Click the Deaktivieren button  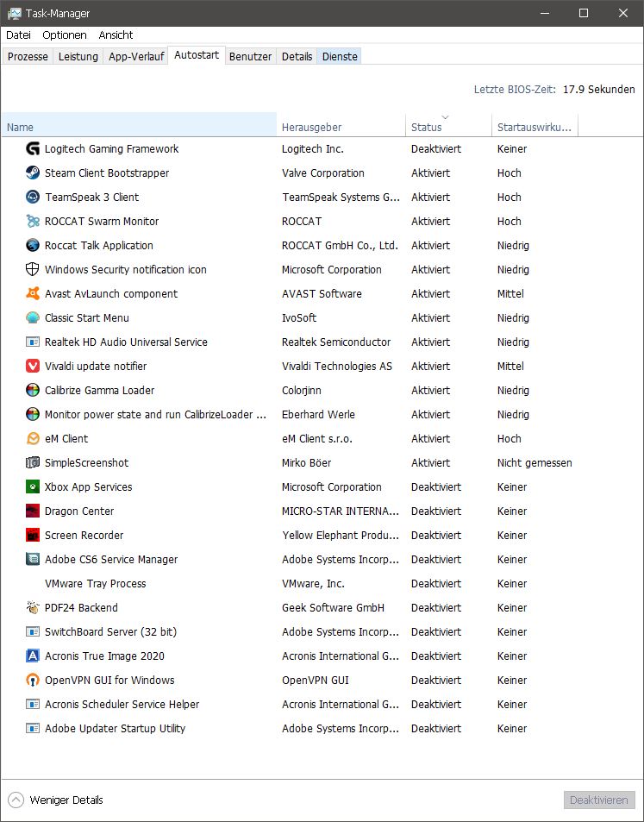click(x=599, y=800)
